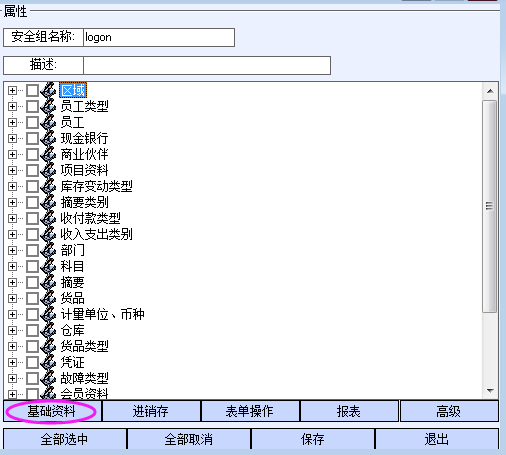Expand the 计量单位、币种 node
The image size is (506, 455).
[12, 314]
